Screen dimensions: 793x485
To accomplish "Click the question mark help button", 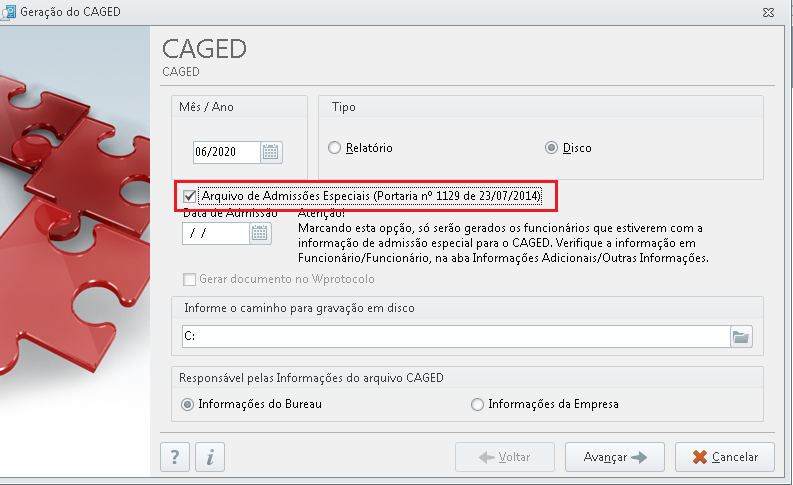I will pos(175,457).
